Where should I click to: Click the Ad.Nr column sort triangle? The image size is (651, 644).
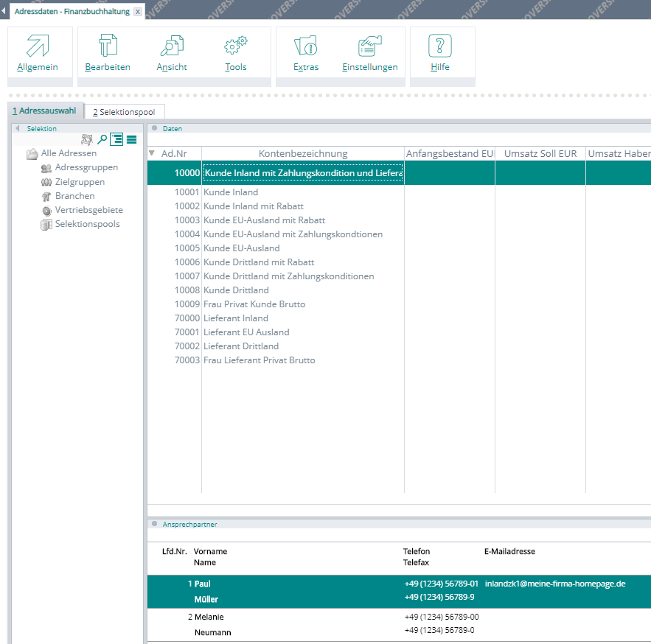pos(152,153)
